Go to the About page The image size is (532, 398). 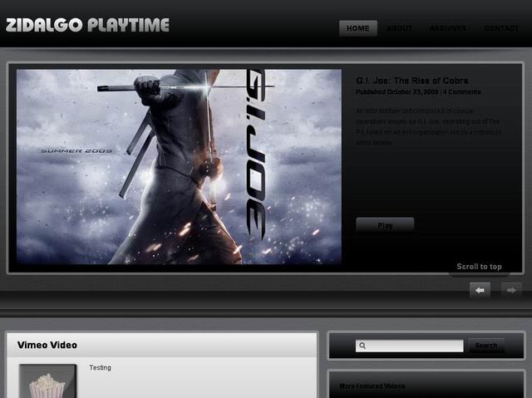399,28
